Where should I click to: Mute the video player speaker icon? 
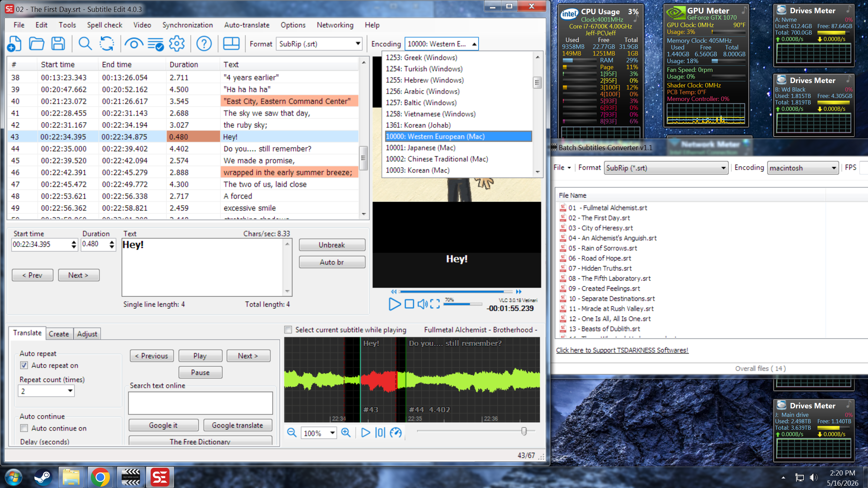point(422,304)
